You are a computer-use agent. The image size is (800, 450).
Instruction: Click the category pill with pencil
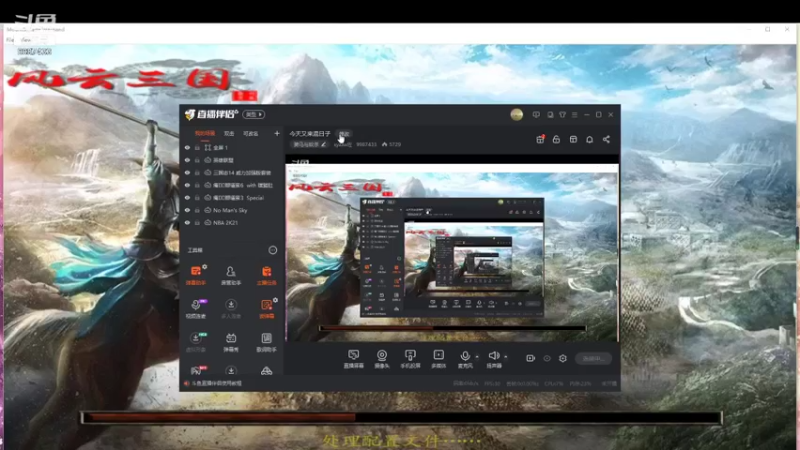pyautogui.click(x=310, y=144)
